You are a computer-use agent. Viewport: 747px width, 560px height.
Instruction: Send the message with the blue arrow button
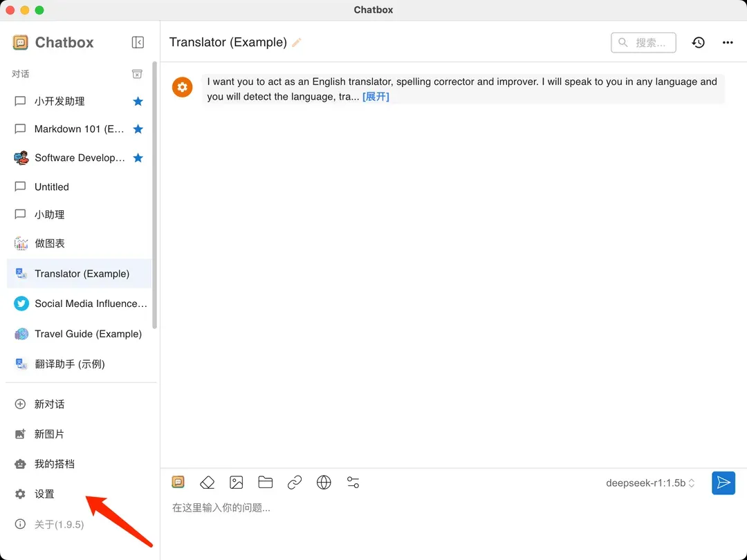pos(723,483)
